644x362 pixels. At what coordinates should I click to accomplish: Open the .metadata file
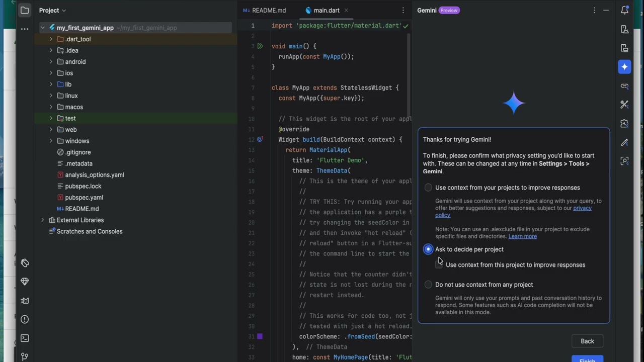click(x=78, y=163)
